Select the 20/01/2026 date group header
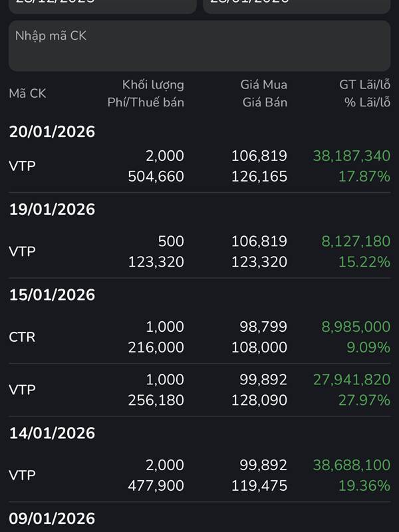The image size is (399, 532). pyautogui.click(x=52, y=132)
